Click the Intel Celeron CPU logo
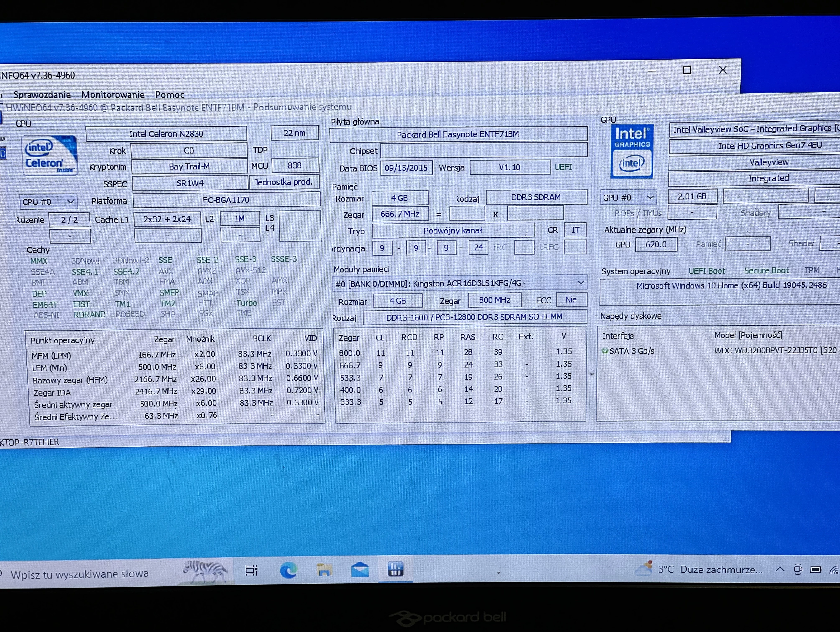This screenshot has height=632, width=840. 50,155
